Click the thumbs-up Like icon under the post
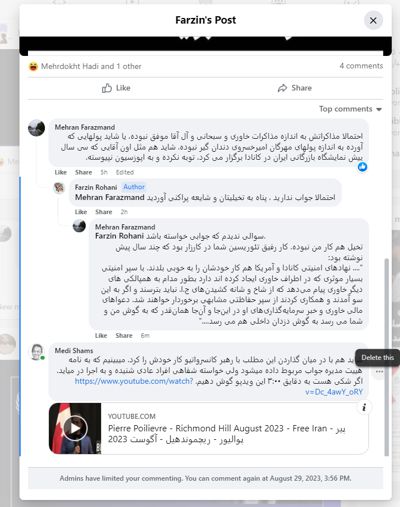 tap(107, 88)
